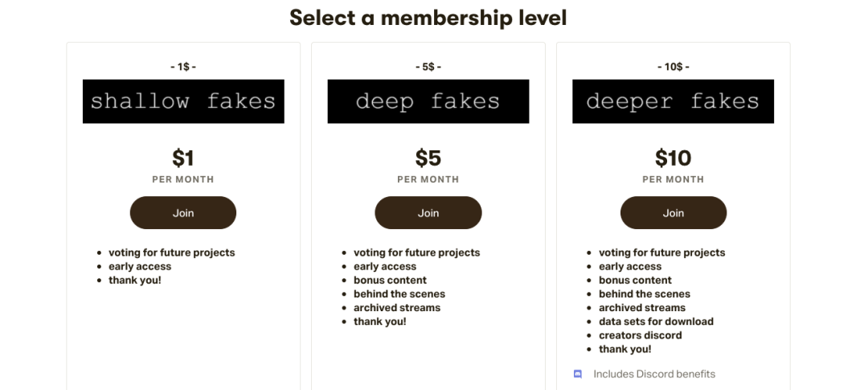Click the deep fakes banner image
868x390 pixels.
coord(428,101)
